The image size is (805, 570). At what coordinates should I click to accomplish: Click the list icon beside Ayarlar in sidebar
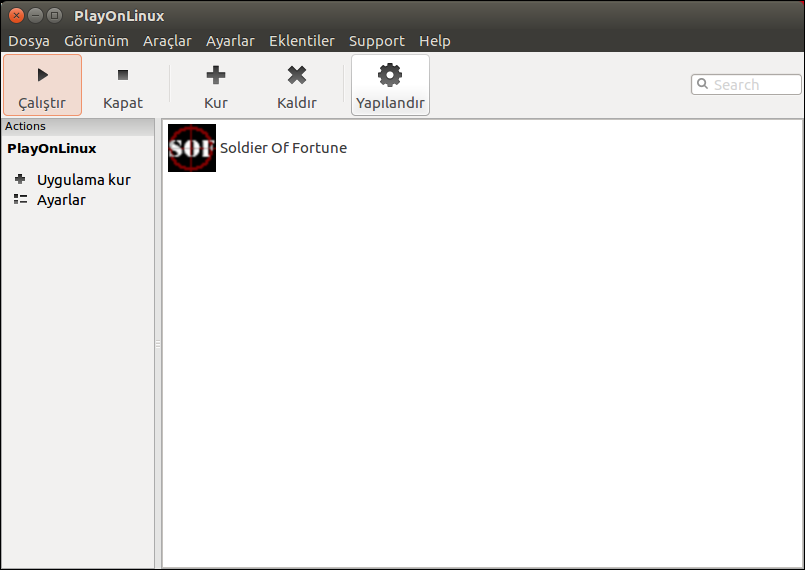[20, 199]
